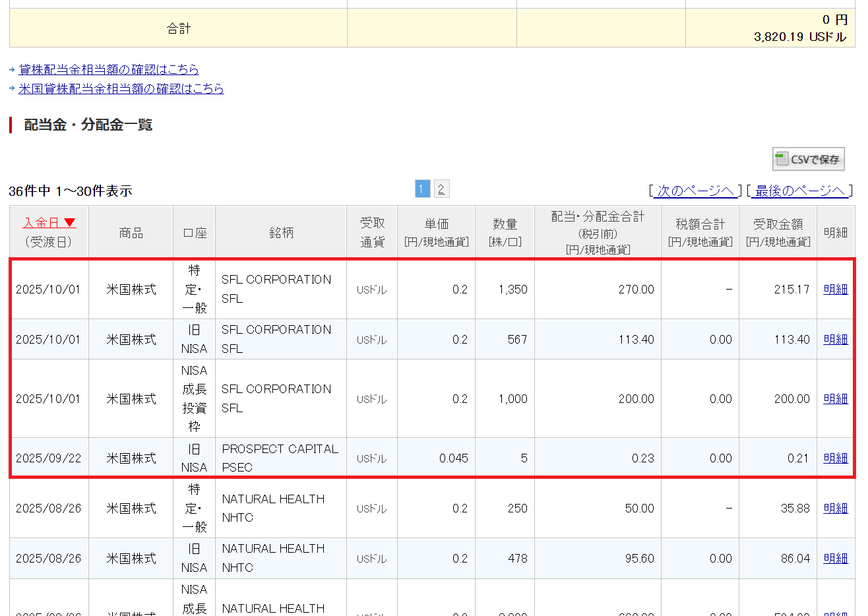The width and height of the screenshot is (868, 616).
Task: Open 明細 for SFL 特定・一般 row
Action: [x=835, y=289]
